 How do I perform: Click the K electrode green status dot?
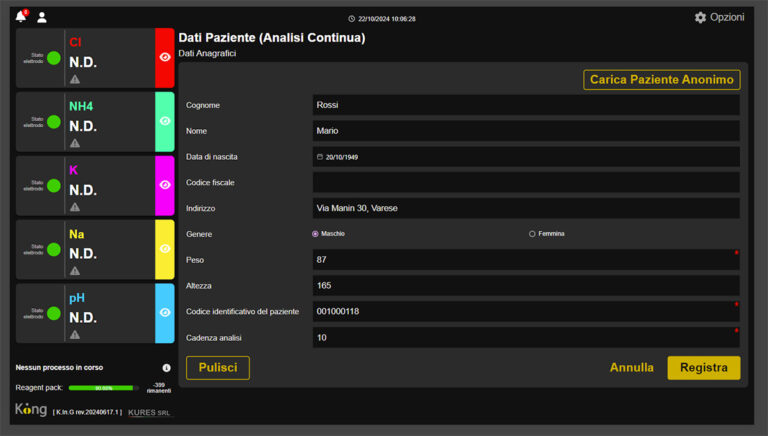coord(54,186)
